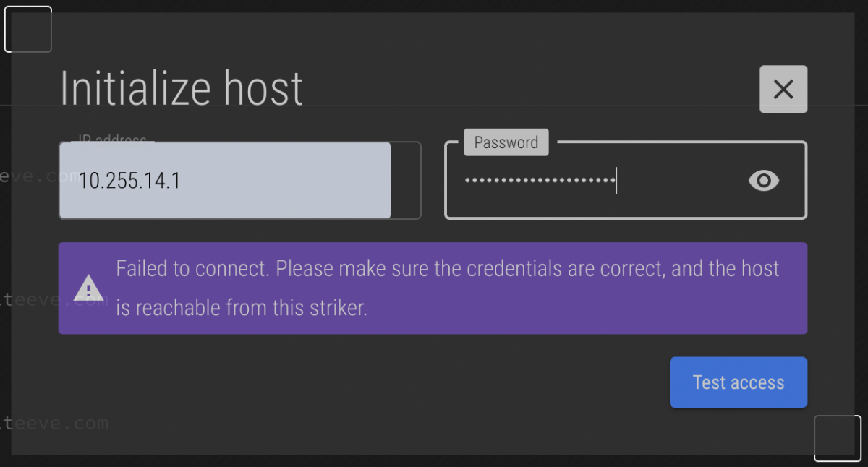The image size is (868, 467).
Task: Click the square outline at top-left corner
Action: (28, 29)
